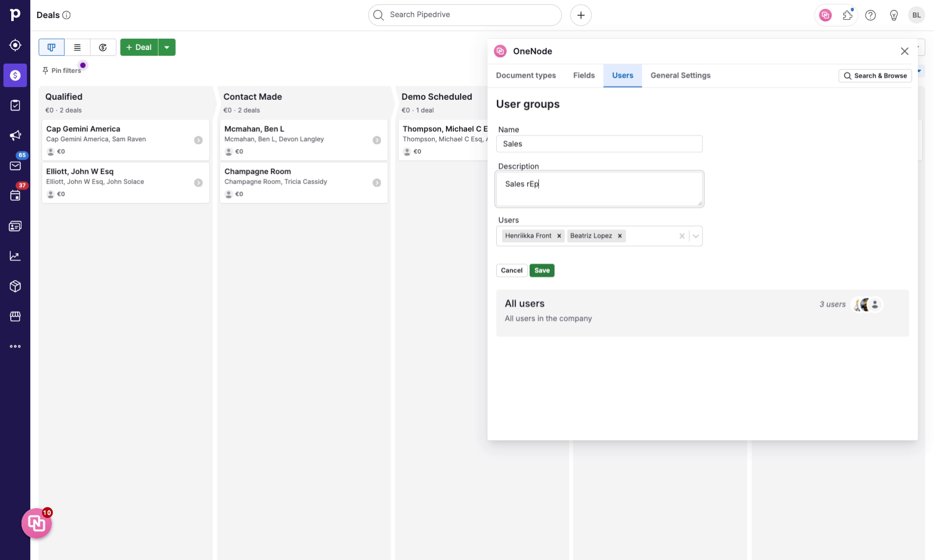The image size is (934, 560).
Task: Open BL account avatar menu
Action: [916, 15]
